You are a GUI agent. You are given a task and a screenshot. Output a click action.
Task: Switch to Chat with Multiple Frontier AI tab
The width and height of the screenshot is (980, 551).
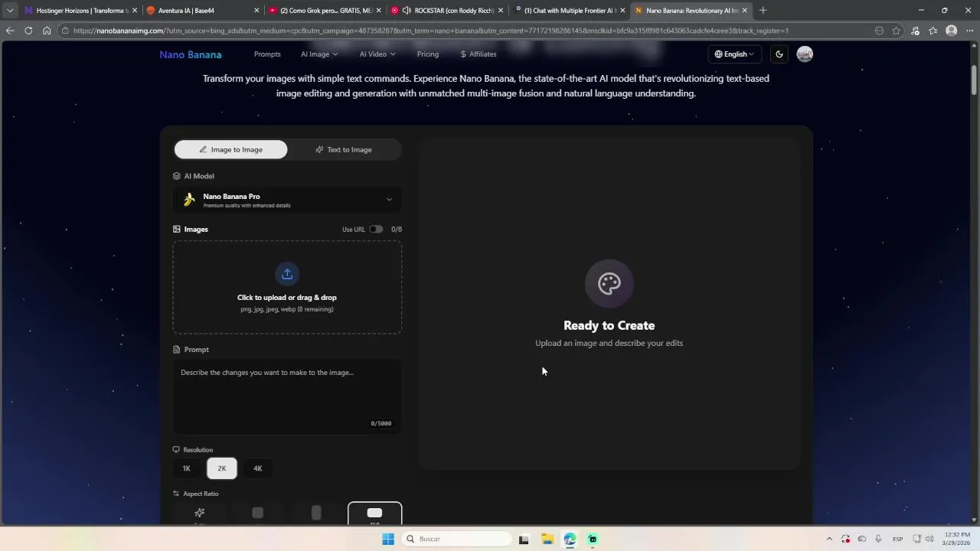pyautogui.click(x=570, y=11)
